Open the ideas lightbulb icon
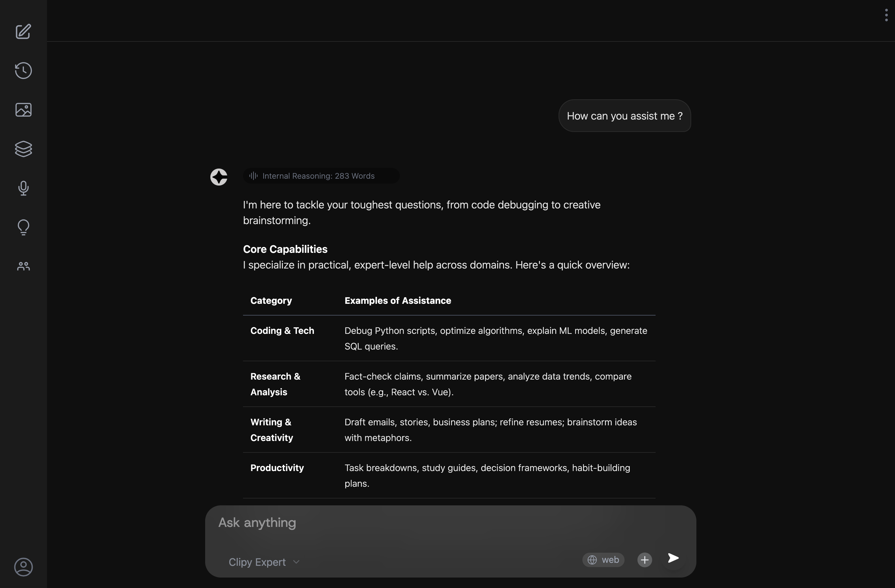 (x=23, y=227)
